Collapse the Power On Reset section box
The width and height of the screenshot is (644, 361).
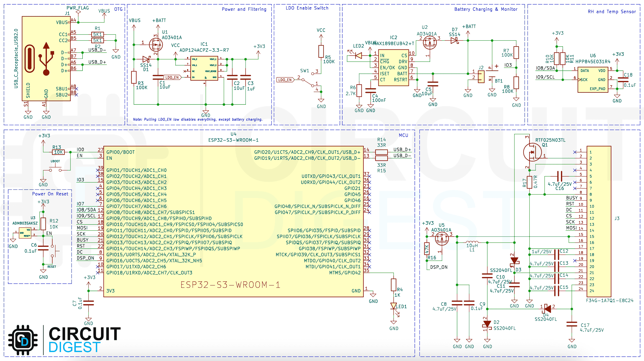[51, 194]
